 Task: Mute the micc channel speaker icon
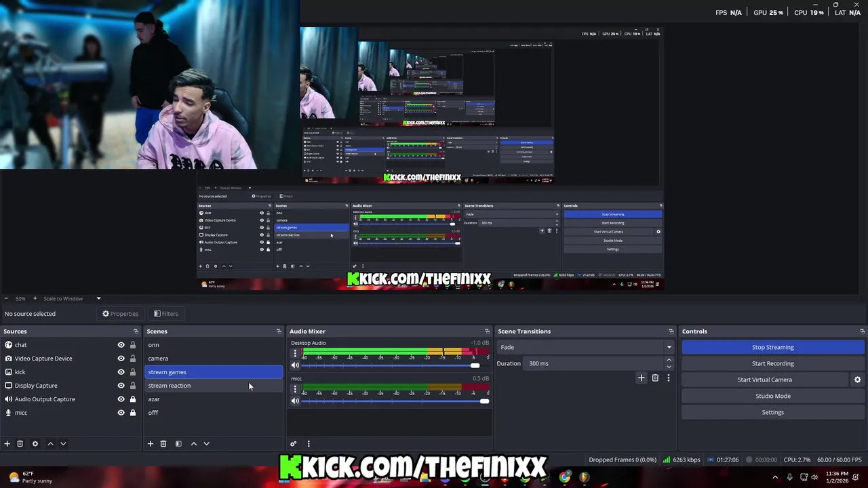[x=295, y=401]
